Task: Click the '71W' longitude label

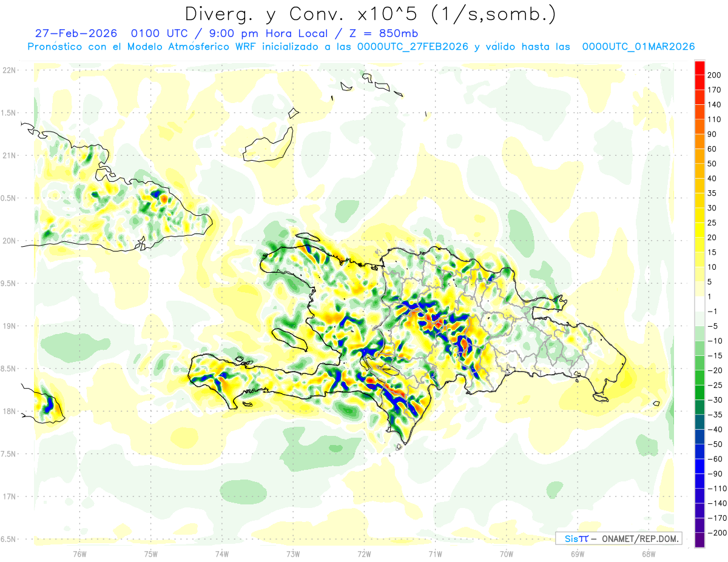Action: 435,553
